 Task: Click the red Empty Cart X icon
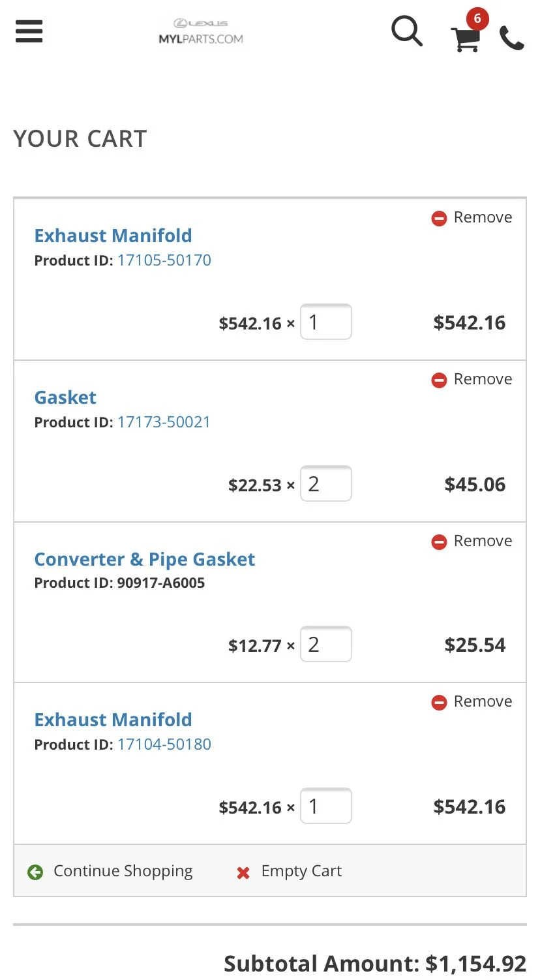click(243, 872)
